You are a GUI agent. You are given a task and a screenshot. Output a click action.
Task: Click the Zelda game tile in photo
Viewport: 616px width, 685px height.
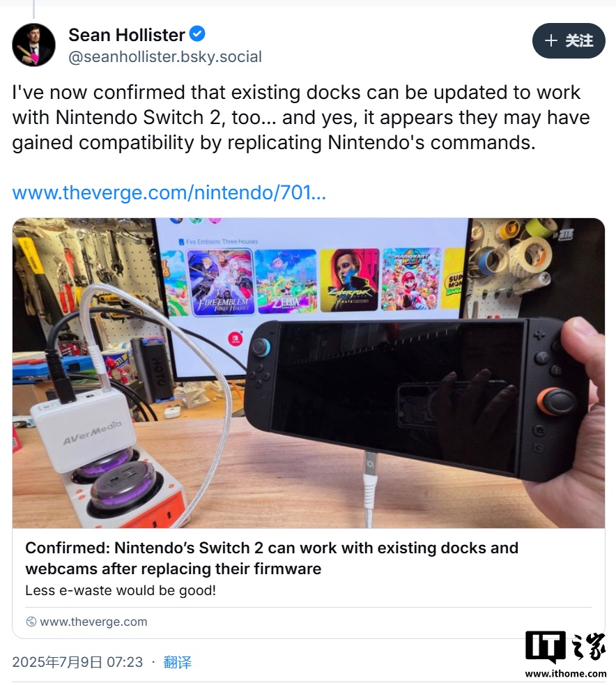[286, 281]
